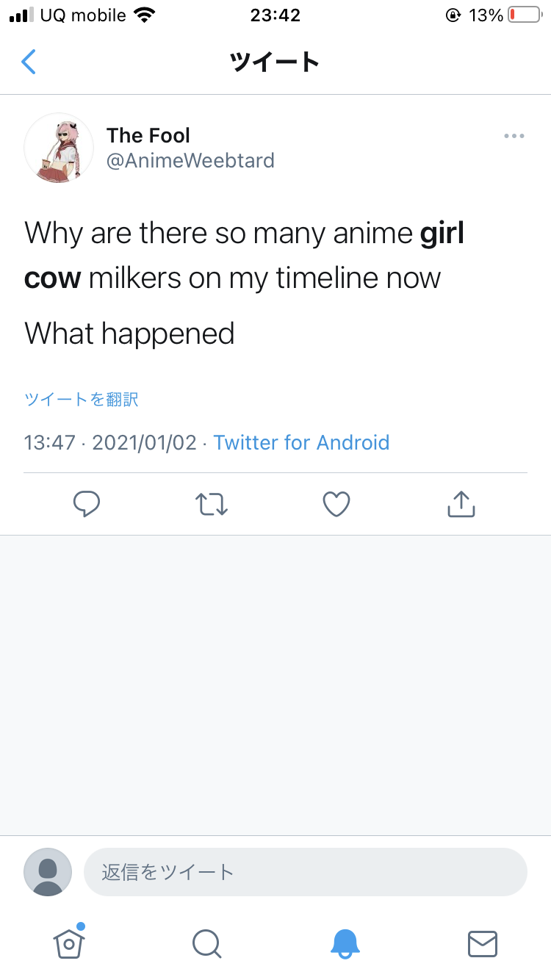Tap the back arrow to previous screen
Viewport: 551px width, 980px height.
pyautogui.click(x=29, y=62)
